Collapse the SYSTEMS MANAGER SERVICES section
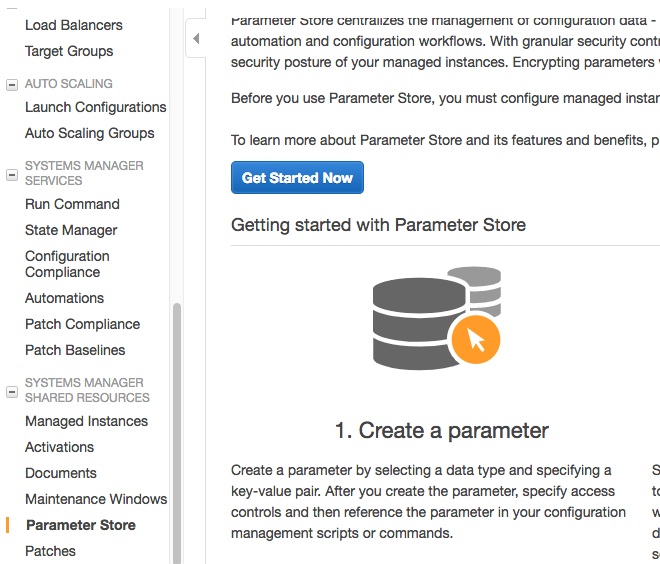 12,175
